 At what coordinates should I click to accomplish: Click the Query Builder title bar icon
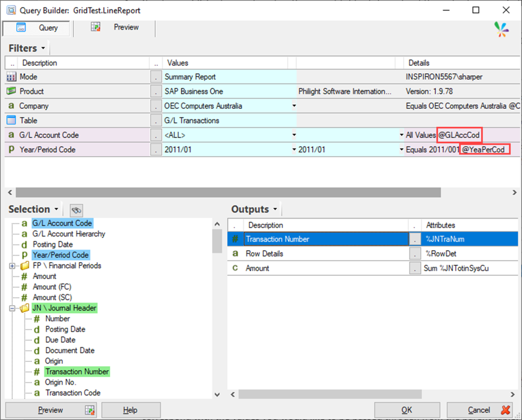(x=11, y=10)
